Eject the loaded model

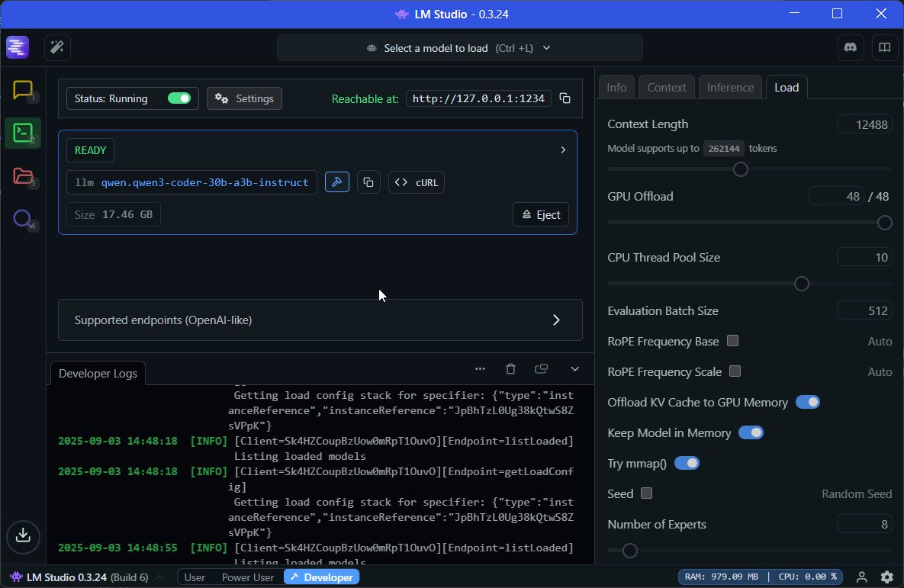tap(541, 215)
